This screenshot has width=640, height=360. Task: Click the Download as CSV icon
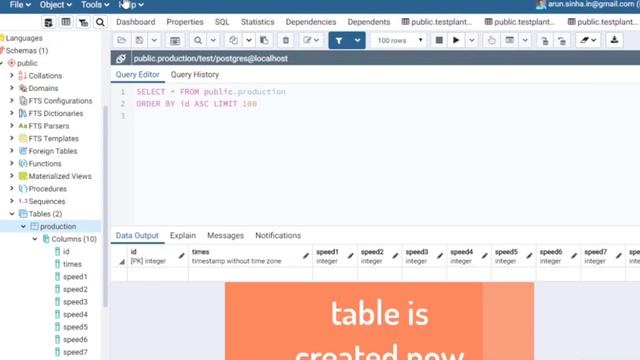pos(614,40)
